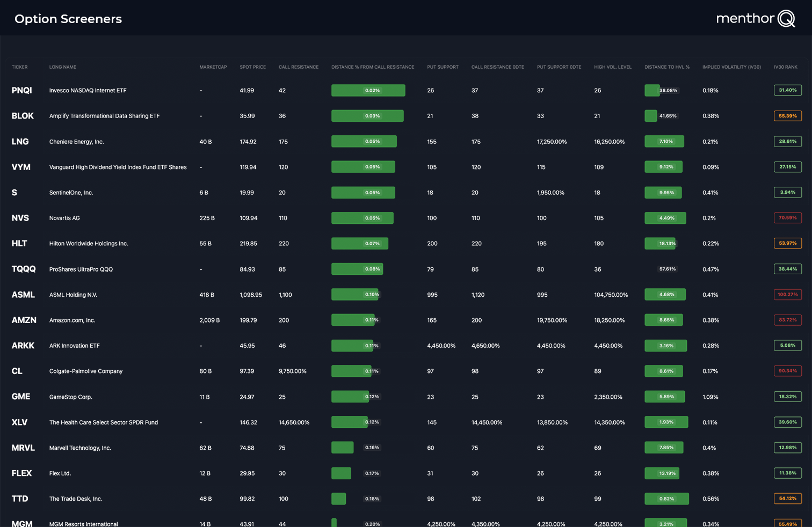Click Cheniere Energy, Inc. name

(77, 142)
